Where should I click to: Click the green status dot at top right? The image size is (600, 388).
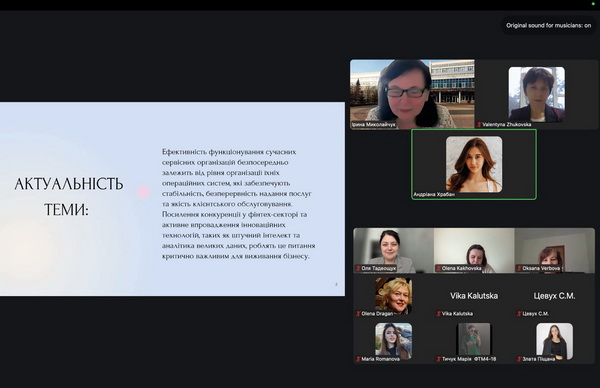point(593,4)
